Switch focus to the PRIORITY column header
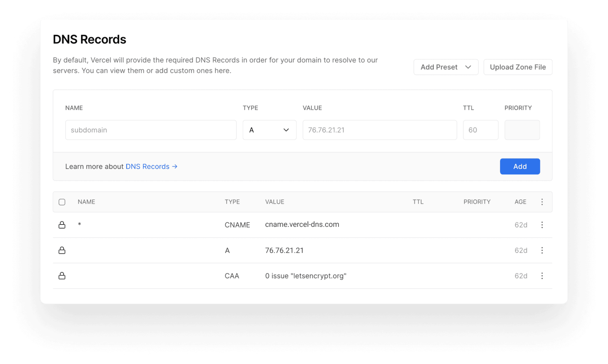This screenshot has width=608, height=364. pos(476,202)
